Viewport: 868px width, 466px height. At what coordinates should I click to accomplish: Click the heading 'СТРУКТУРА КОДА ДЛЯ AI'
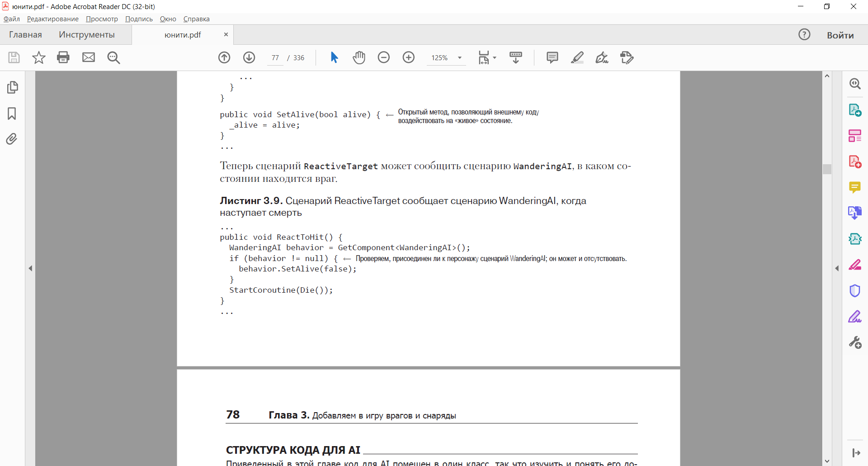tap(293, 450)
